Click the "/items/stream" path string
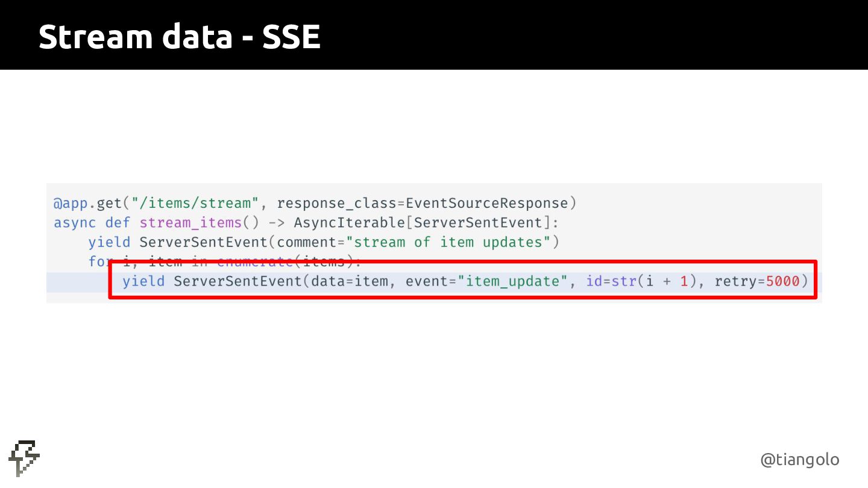This screenshot has width=868, height=488. 195,203
